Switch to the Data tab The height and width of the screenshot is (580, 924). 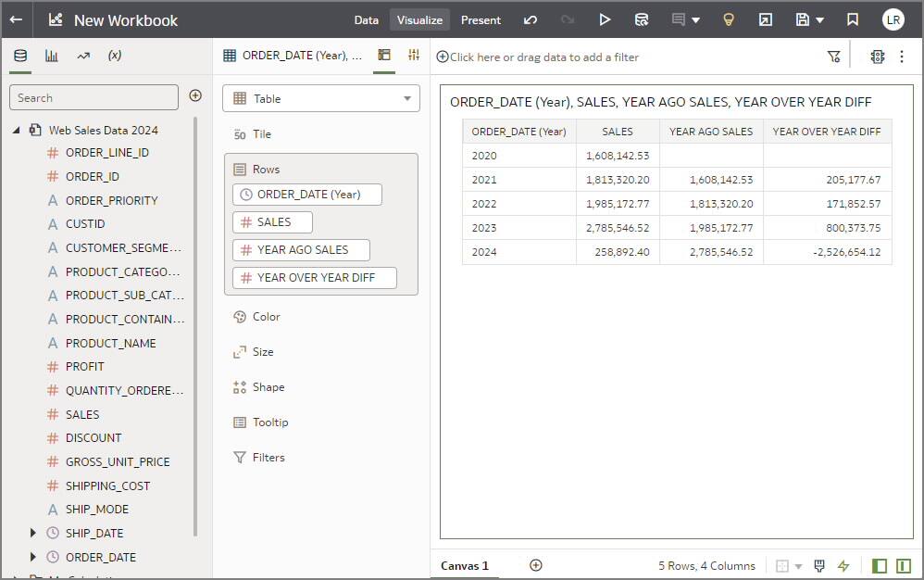coord(366,19)
